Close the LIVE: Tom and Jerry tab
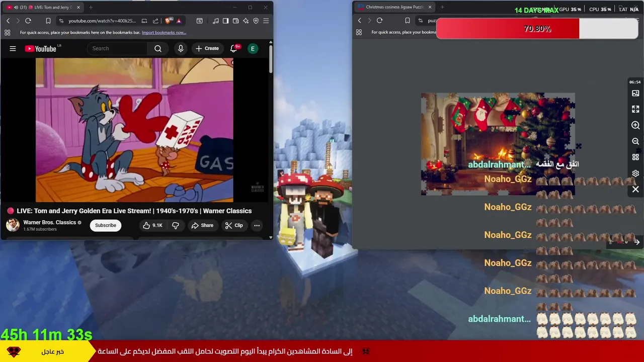 (78, 7)
